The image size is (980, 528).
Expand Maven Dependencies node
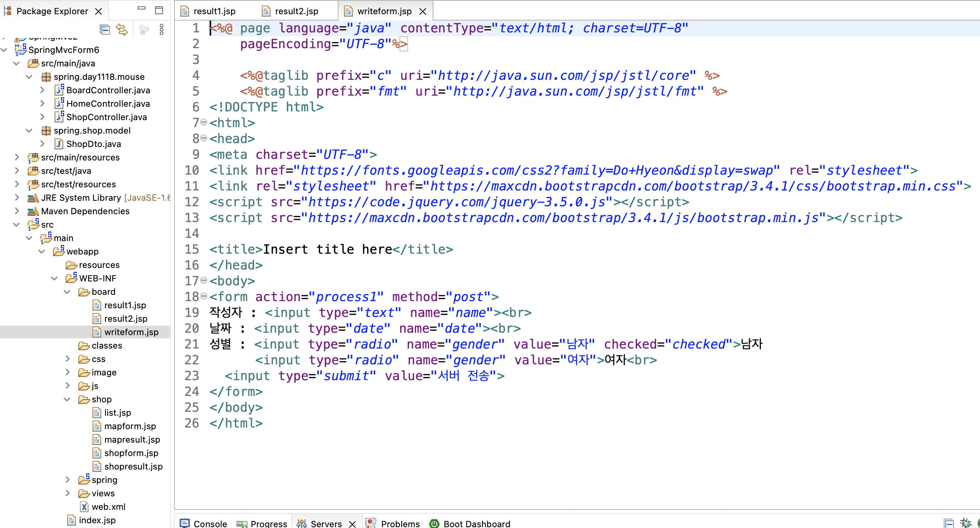pyautogui.click(x=17, y=211)
